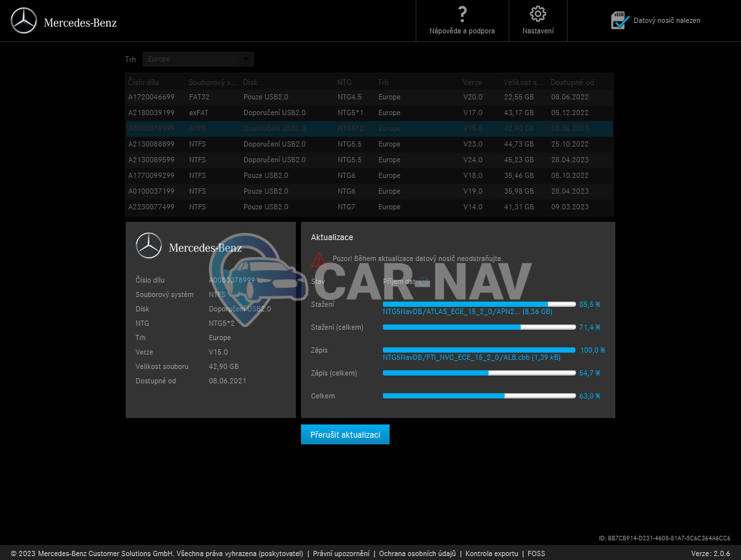The width and height of the screenshot is (741, 560).
Task: Open settings with the gear icon
Action: pos(538,14)
